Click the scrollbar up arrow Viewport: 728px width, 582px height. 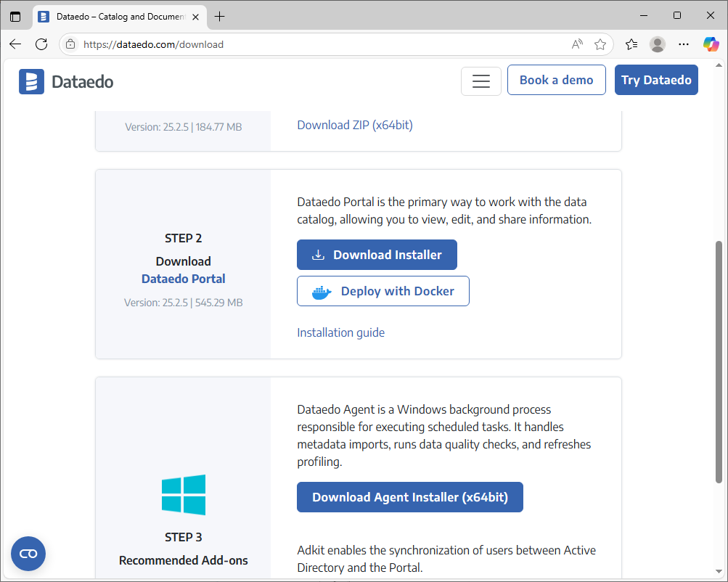(x=719, y=65)
